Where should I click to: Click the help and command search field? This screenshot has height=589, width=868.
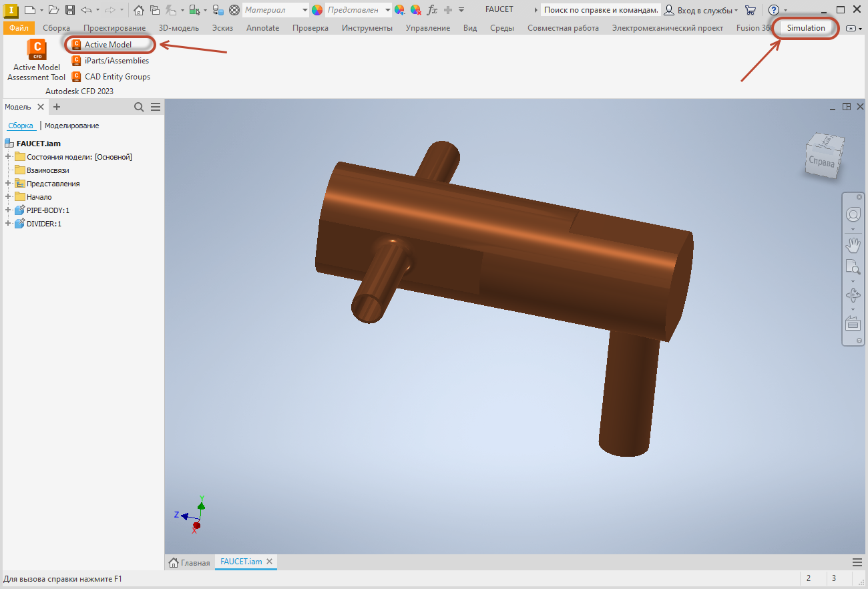pyautogui.click(x=600, y=10)
